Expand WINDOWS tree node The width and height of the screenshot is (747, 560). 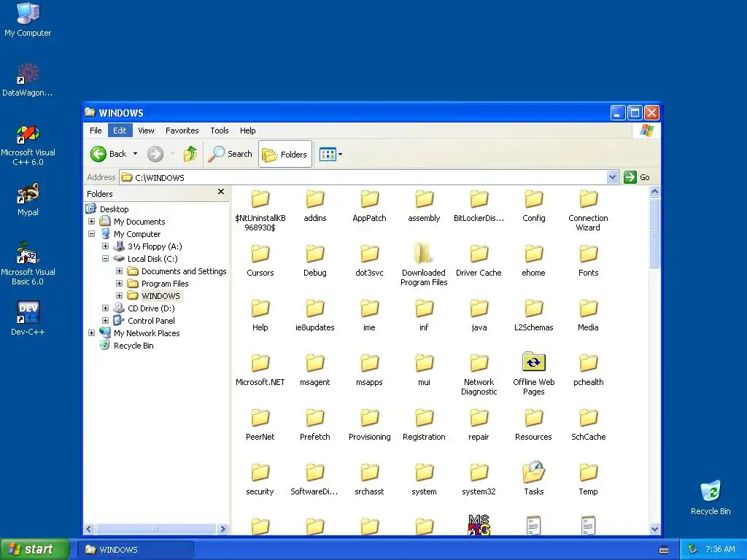point(119,296)
